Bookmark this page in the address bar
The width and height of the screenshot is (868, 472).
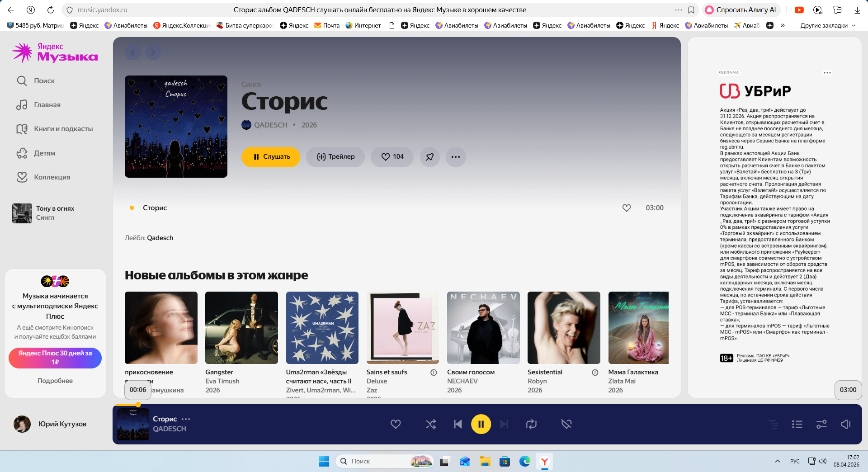click(691, 10)
